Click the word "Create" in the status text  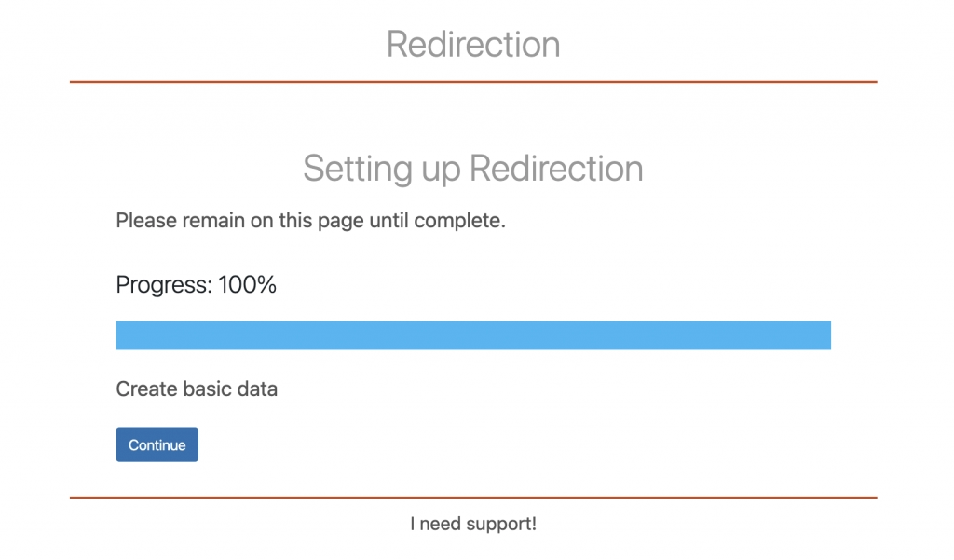(x=145, y=389)
